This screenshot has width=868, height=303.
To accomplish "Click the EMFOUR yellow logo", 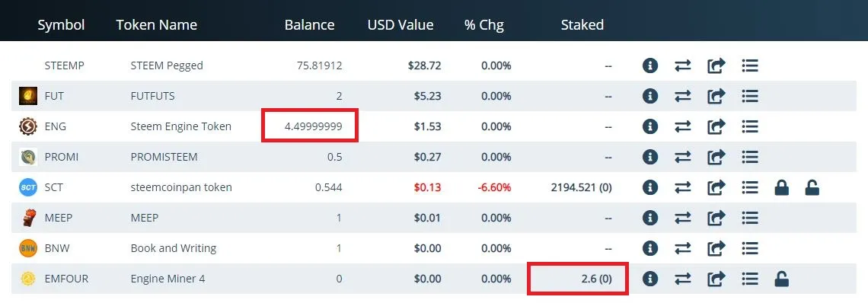I will point(27,279).
